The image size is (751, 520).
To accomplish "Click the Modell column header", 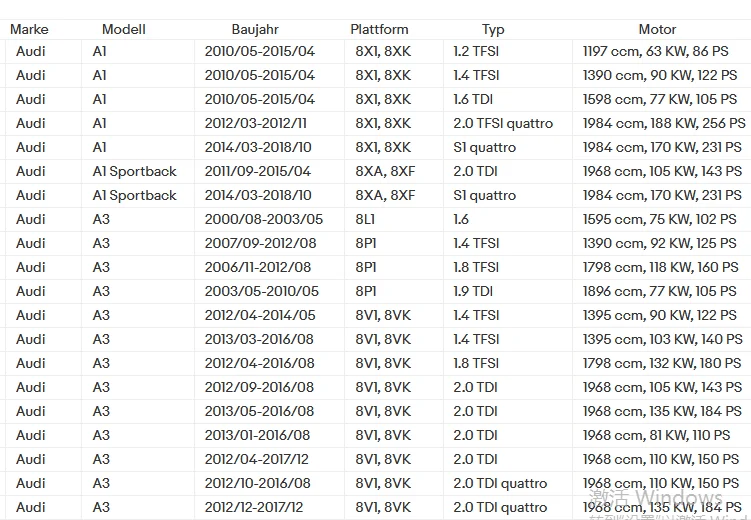I will pyautogui.click(x=124, y=29).
